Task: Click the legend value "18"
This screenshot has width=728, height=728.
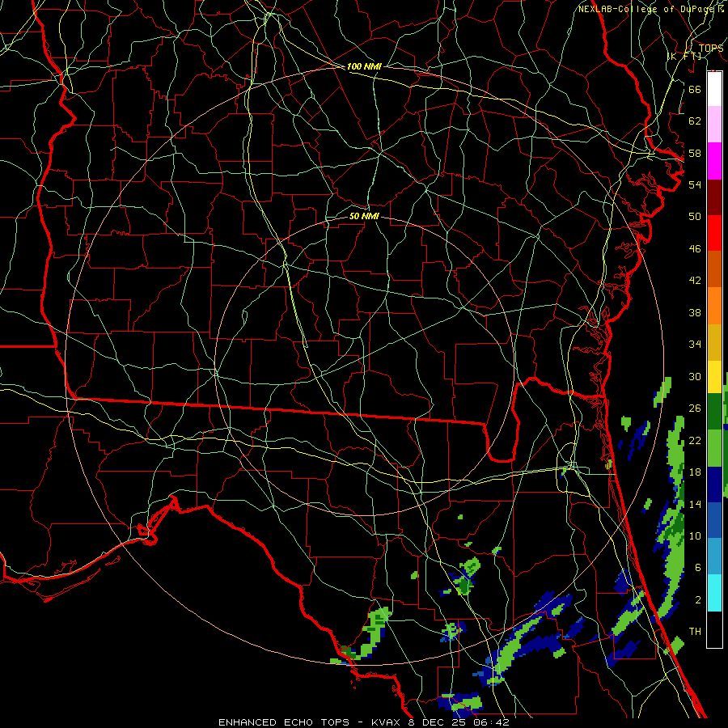Action: click(x=695, y=472)
